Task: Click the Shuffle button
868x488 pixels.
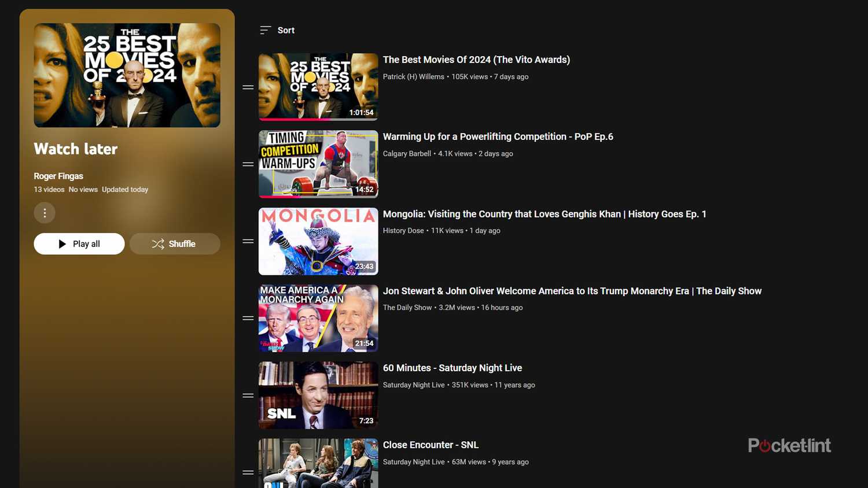Action: click(175, 244)
